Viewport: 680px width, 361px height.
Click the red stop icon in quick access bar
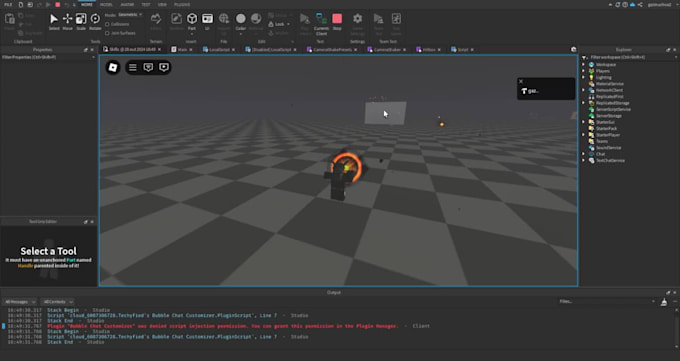click(58, 5)
